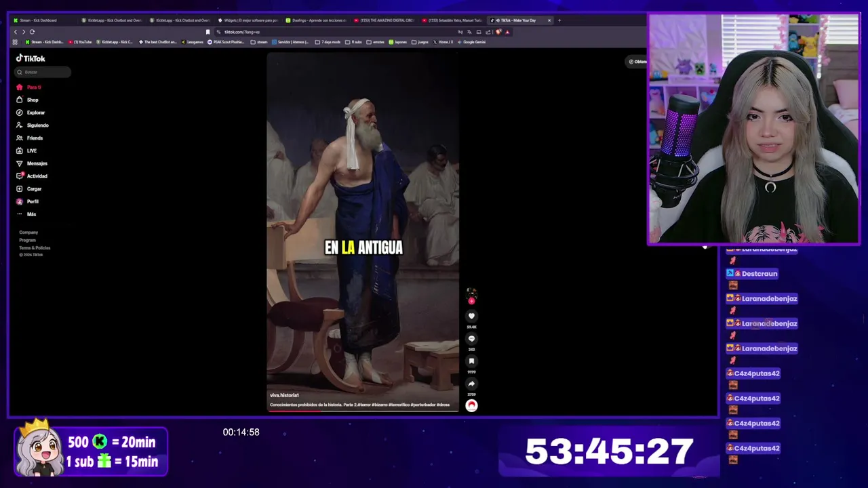The height and width of the screenshot is (488, 868).
Task: Switch to the Sebastián Yatra tab
Action: coord(451,20)
